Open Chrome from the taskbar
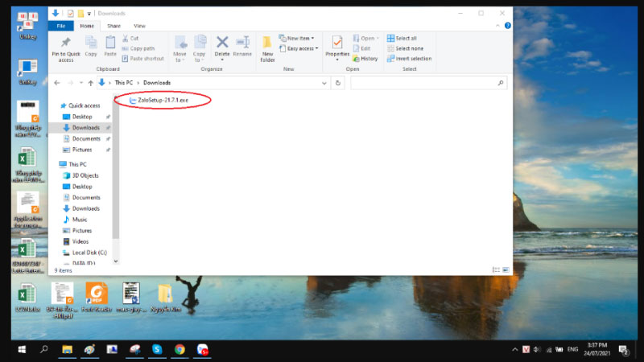This screenshot has height=362, width=644. pos(180,349)
